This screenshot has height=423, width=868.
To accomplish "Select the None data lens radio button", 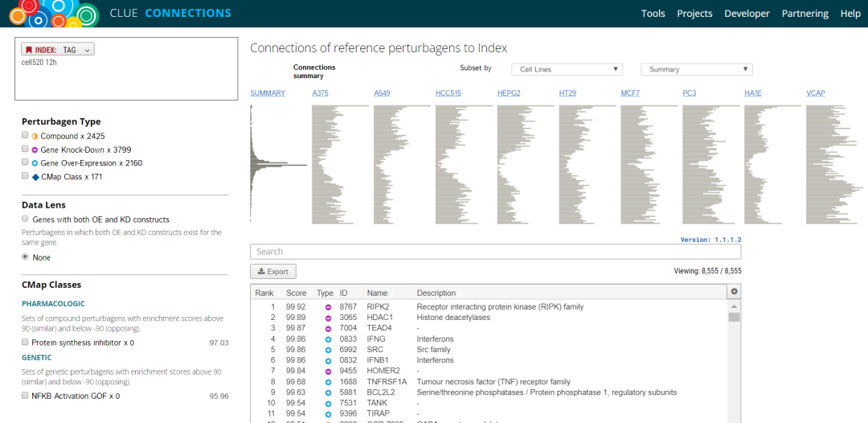I will (x=26, y=257).
